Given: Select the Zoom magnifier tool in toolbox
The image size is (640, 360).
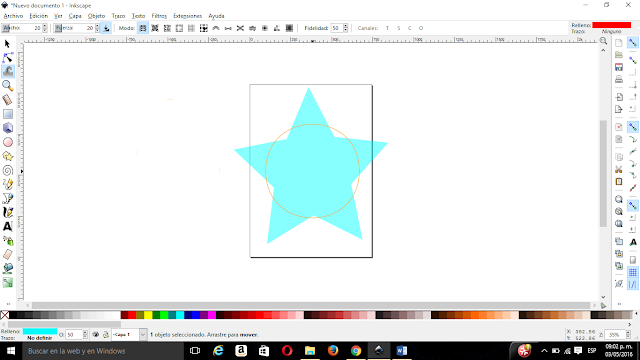Looking at the screenshot, I should [x=7, y=86].
